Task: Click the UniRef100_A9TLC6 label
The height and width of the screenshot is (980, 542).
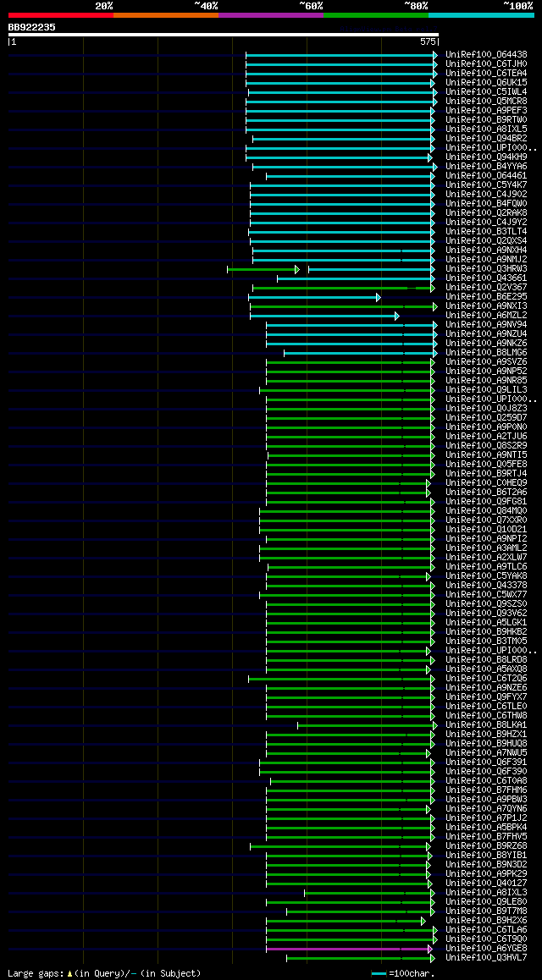Action: pos(486,567)
